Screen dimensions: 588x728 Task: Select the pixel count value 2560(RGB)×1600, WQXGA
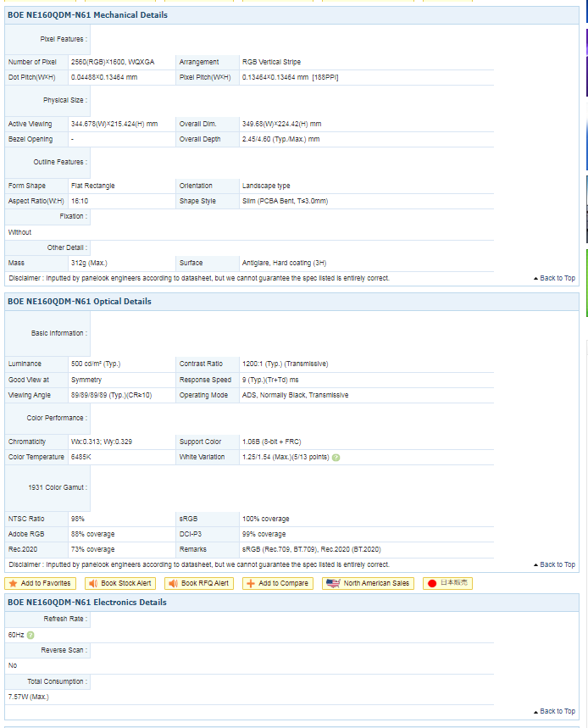point(113,62)
